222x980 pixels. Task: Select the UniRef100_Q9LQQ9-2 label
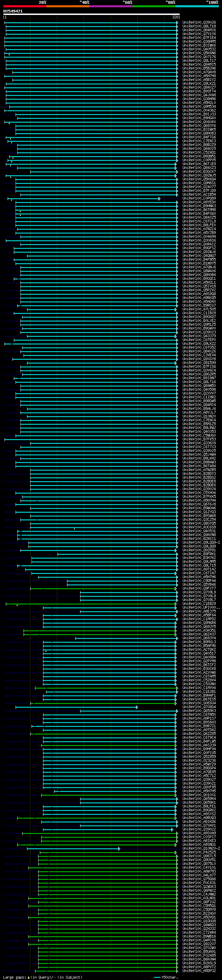[x=201, y=543]
